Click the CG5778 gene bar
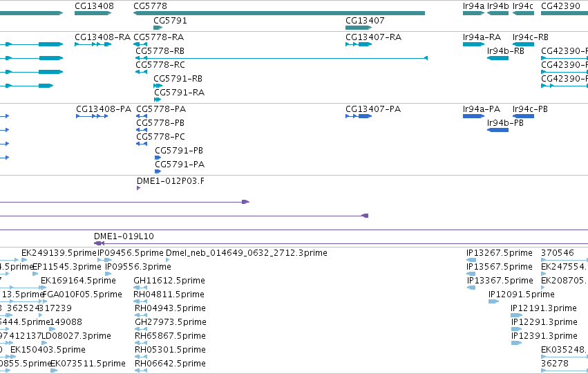The width and height of the screenshot is (588, 374). pyautogui.click(x=279, y=13)
